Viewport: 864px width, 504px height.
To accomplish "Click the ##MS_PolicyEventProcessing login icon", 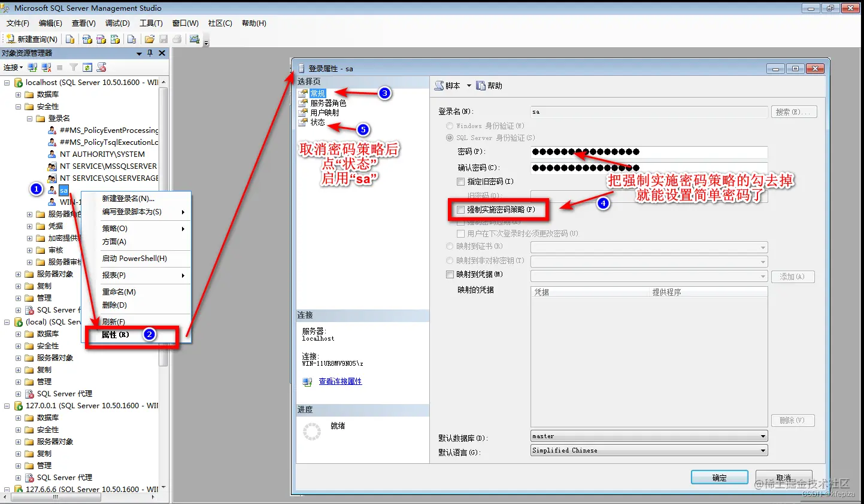I will [52, 130].
